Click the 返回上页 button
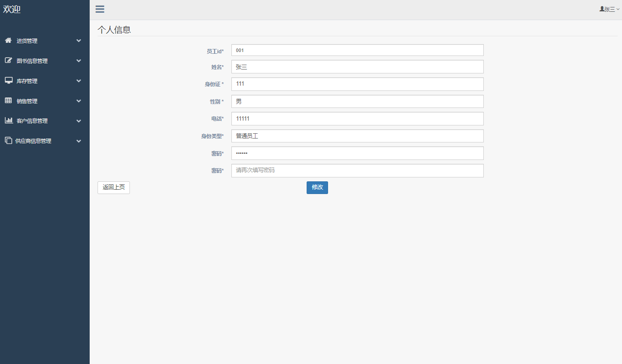 [x=114, y=187]
